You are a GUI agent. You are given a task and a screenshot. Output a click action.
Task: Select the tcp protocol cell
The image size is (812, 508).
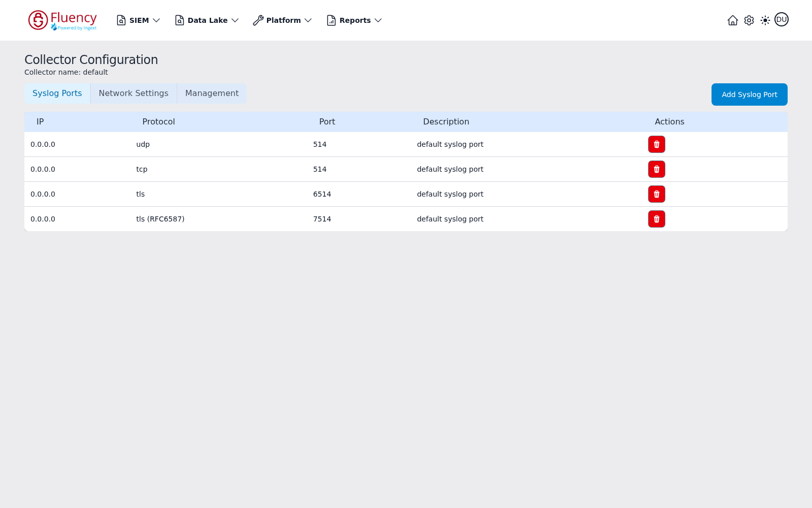tap(142, 169)
